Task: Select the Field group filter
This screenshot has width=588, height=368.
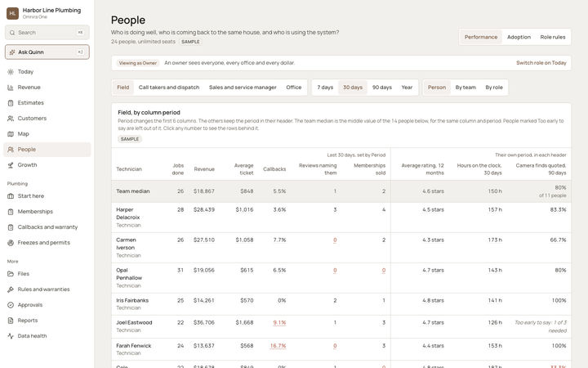Action: coord(123,88)
